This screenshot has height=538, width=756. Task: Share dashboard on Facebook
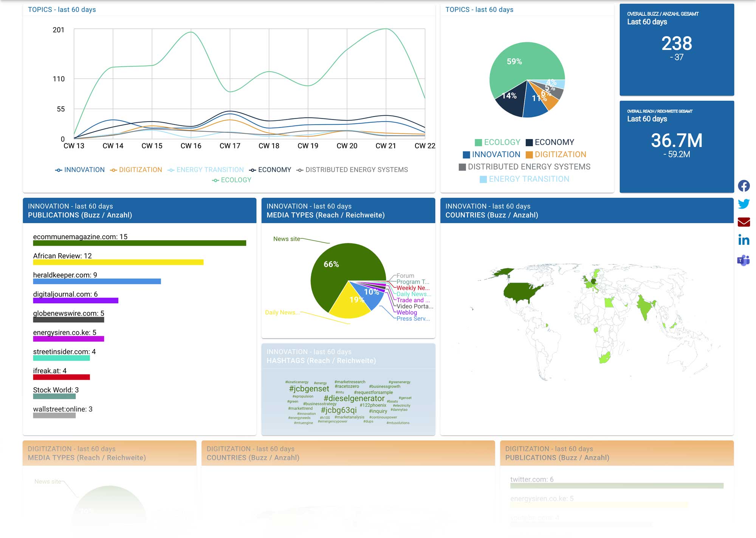(x=744, y=186)
